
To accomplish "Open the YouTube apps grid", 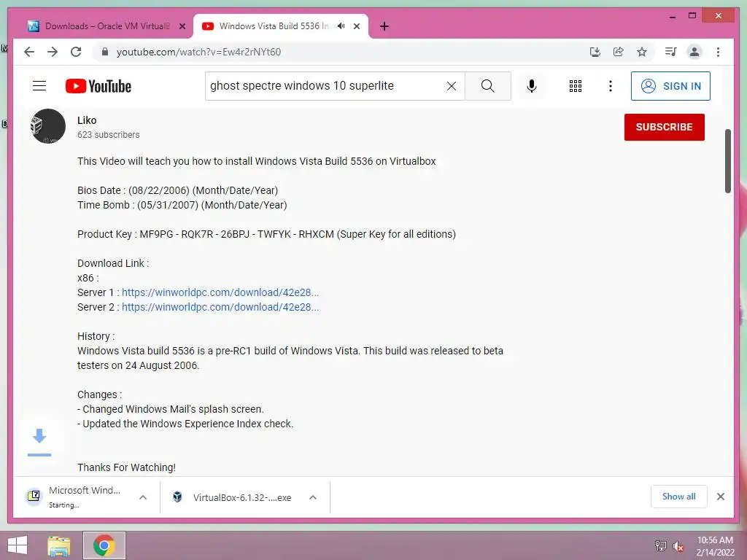I will (576, 86).
